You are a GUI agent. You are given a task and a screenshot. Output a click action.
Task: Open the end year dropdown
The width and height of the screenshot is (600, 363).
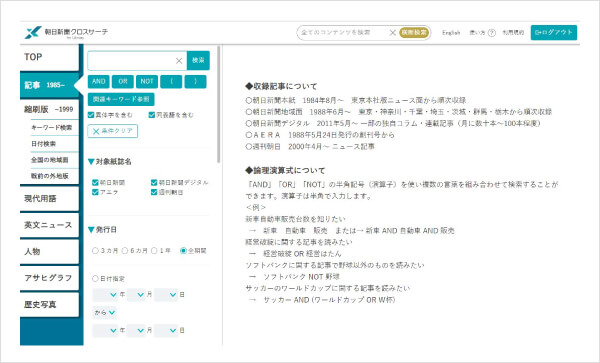click(105, 330)
